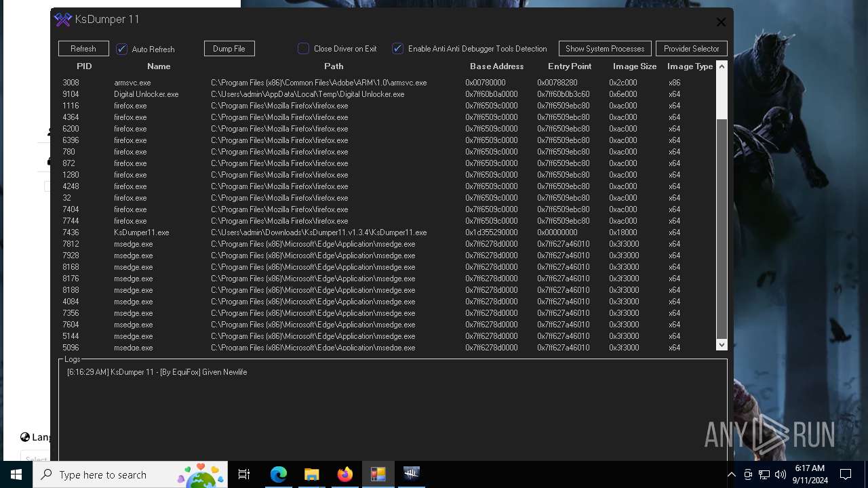Click Show System Processes button

605,49
